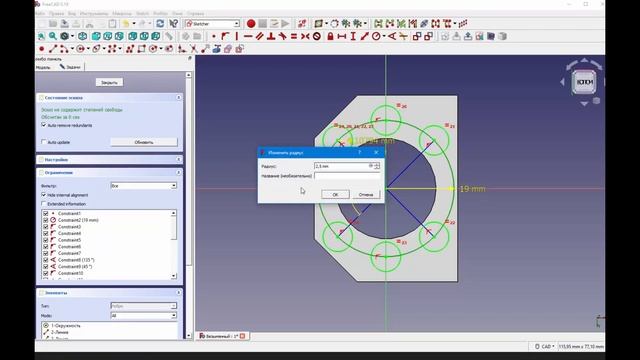The image size is (640, 360).
Task: Select the create point tool
Action: (41, 49)
